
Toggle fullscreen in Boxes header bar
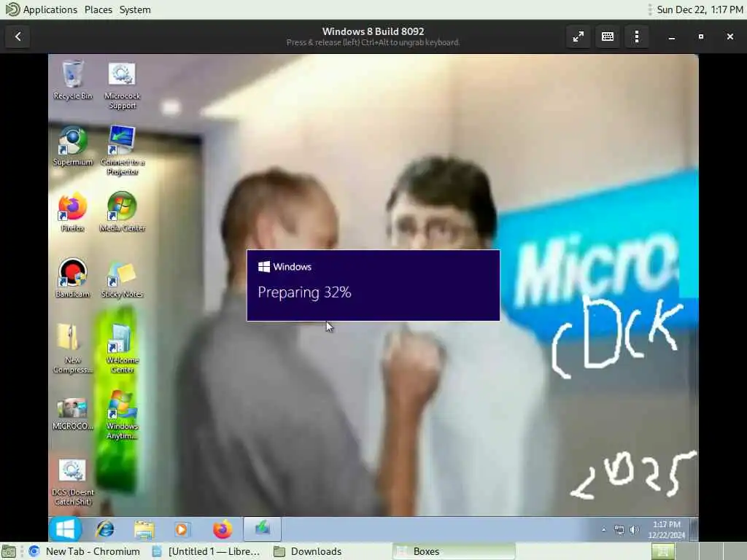(x=578, y=36)
